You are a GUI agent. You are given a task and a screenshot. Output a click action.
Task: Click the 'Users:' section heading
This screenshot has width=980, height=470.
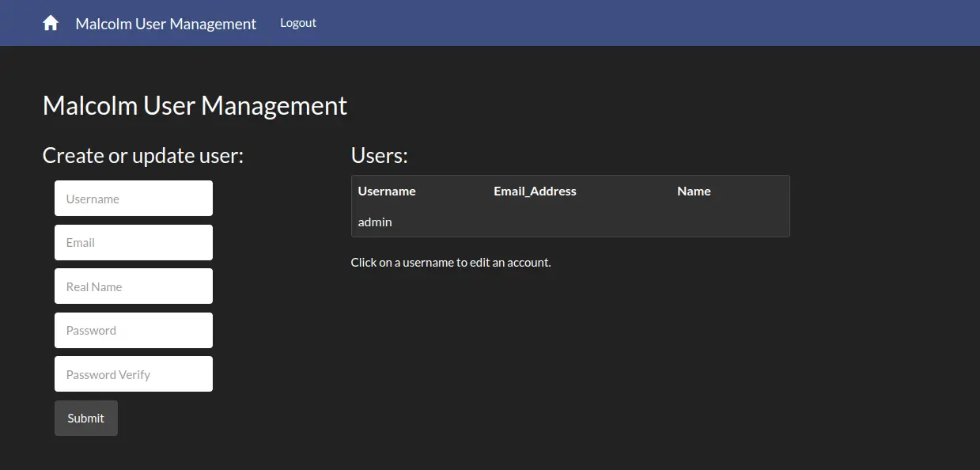(379, 156)
